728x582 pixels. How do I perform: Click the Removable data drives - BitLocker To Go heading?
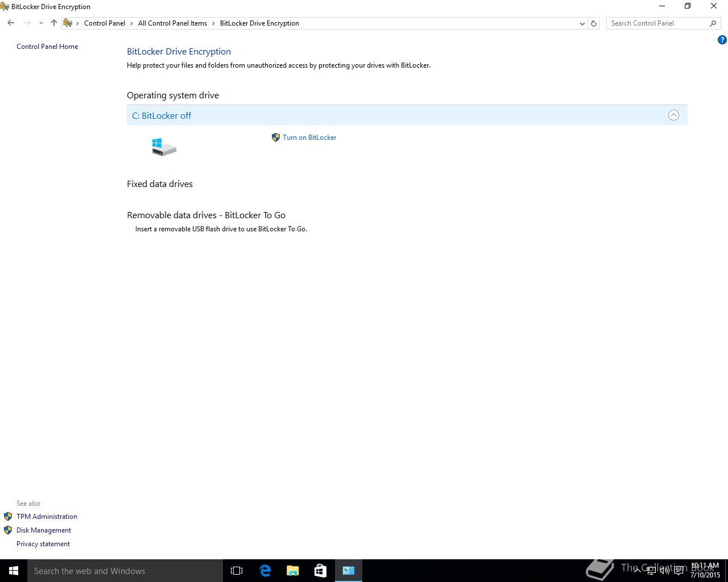(x=206, y=215)
